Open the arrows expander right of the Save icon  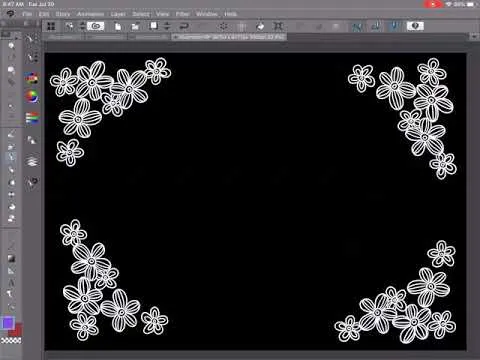point(167,26)
